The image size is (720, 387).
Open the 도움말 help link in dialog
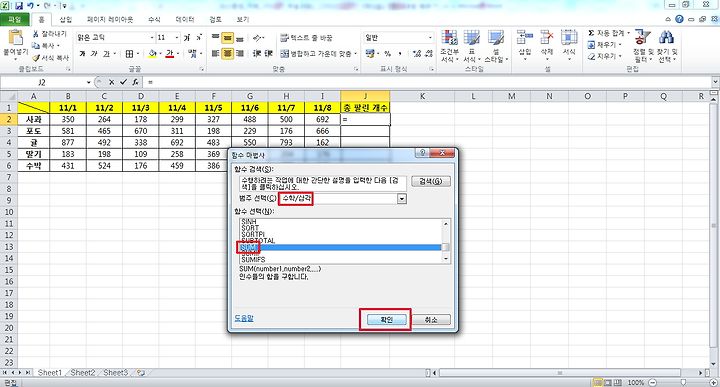pyautogui.click(x=244, y=318)
